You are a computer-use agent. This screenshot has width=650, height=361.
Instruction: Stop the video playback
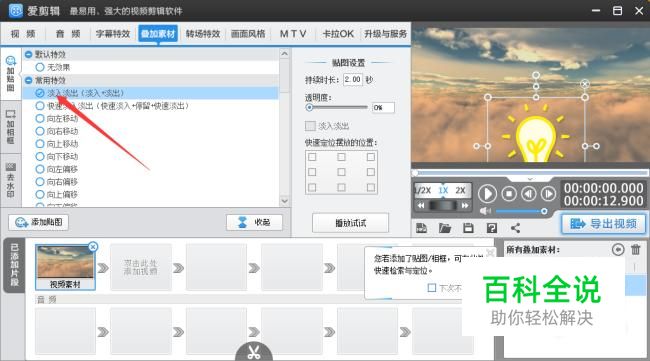tap(509, 194)
